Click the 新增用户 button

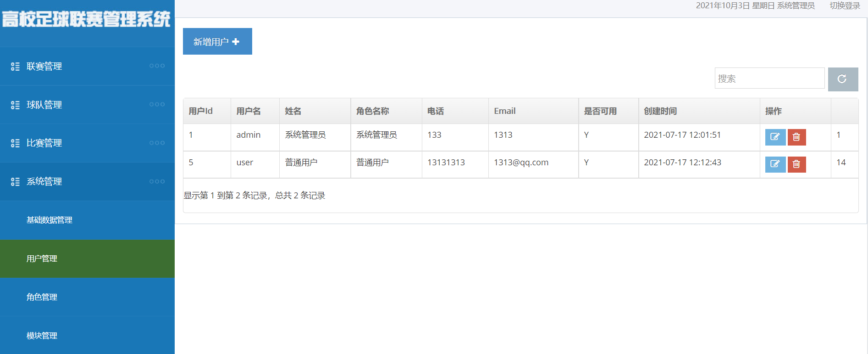point(217,41)
